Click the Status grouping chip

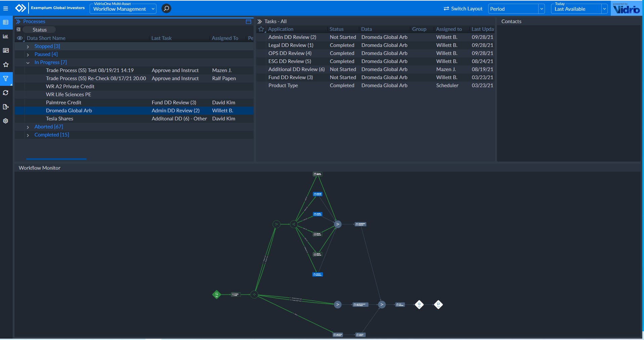[x=40, y=30]
